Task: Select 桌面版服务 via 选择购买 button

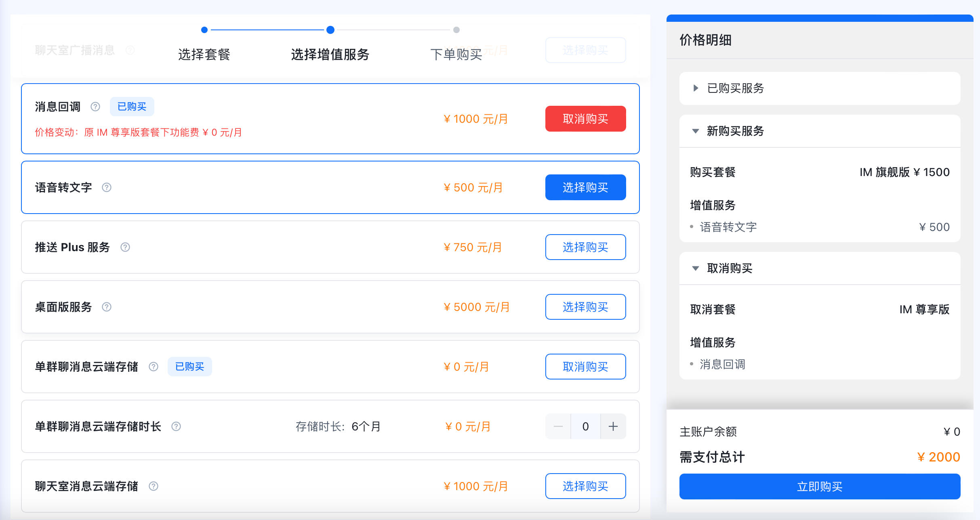Action: 585,307
